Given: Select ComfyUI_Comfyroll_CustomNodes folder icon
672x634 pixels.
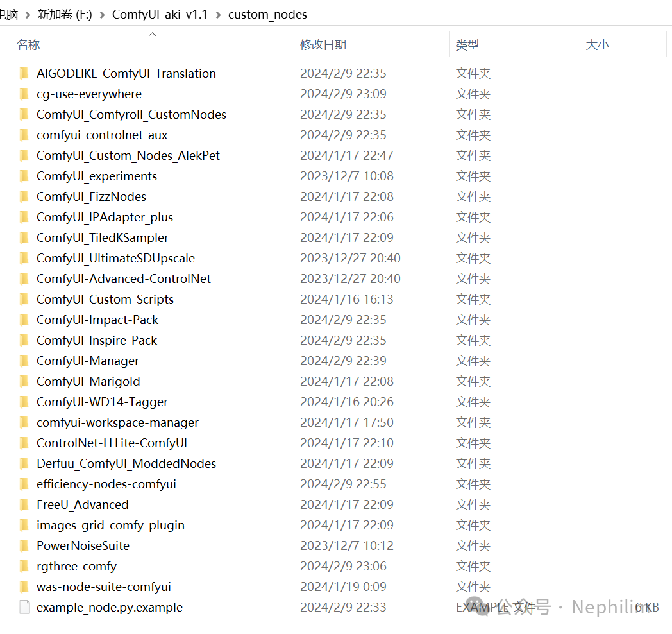Looking at the screenshot, I should click(x=24, y=114).
